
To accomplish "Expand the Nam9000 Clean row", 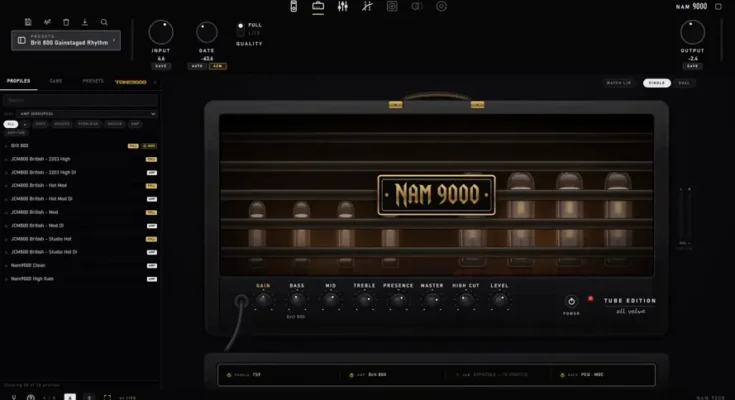I will tap(6, 265).
